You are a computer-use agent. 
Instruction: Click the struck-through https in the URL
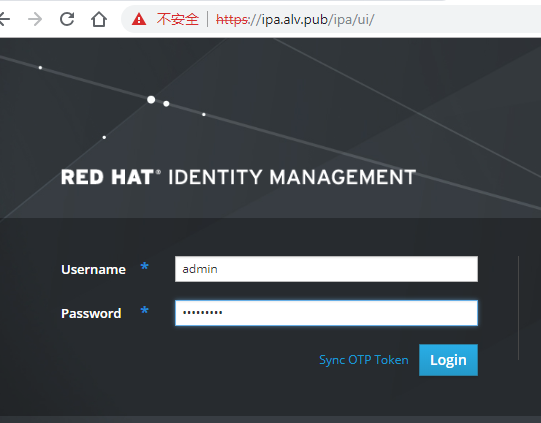pos(232,20)
